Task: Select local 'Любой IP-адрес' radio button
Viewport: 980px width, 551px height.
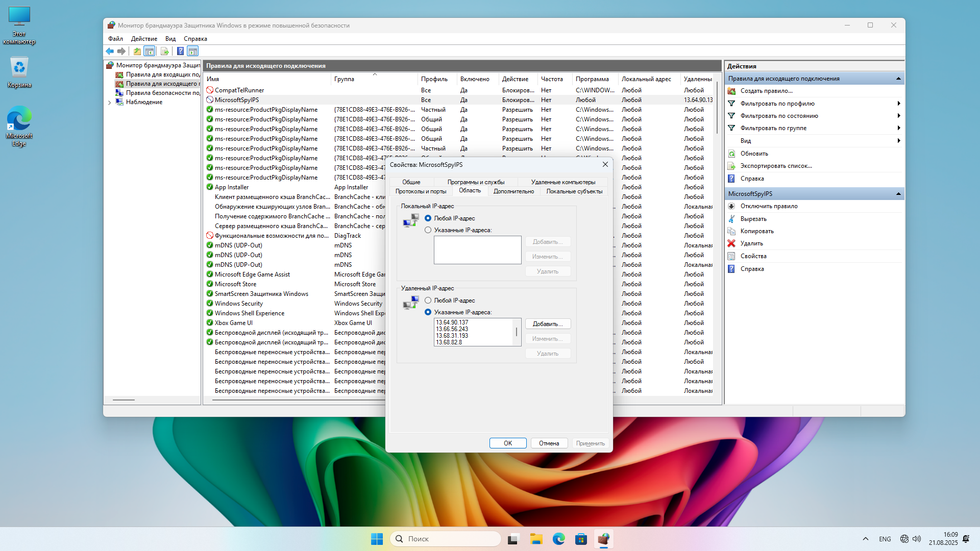Action: [428, 218]
